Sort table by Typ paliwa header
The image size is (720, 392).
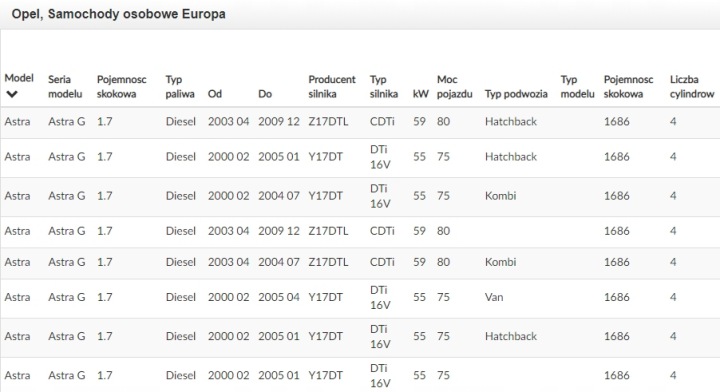[x=180, y=86]
